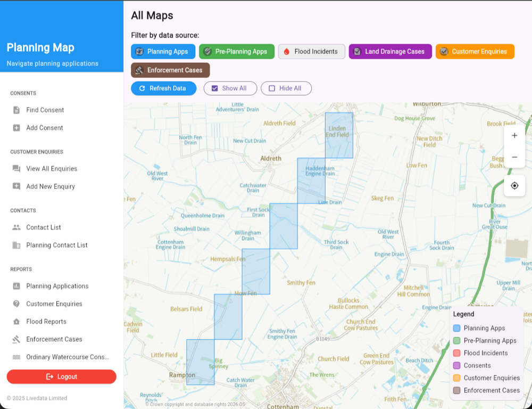532x409 pixels.
Task: Zoom out the map with minus
Action: point(514,157)
